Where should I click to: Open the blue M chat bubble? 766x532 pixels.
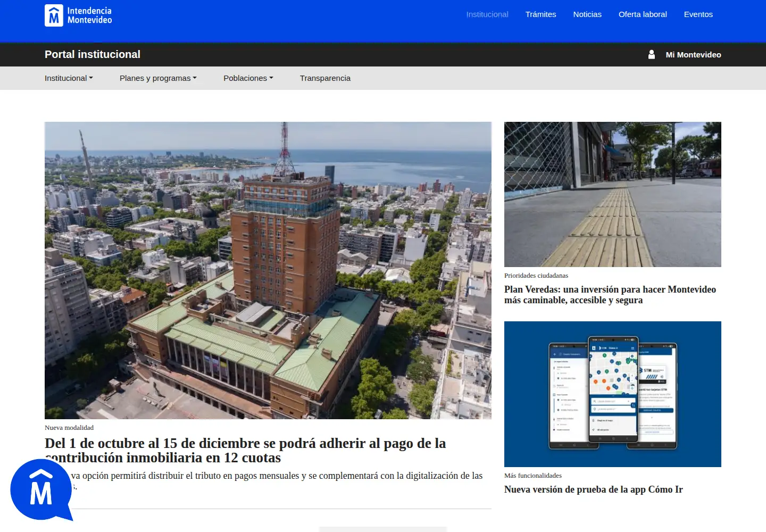tap(41, 490)
